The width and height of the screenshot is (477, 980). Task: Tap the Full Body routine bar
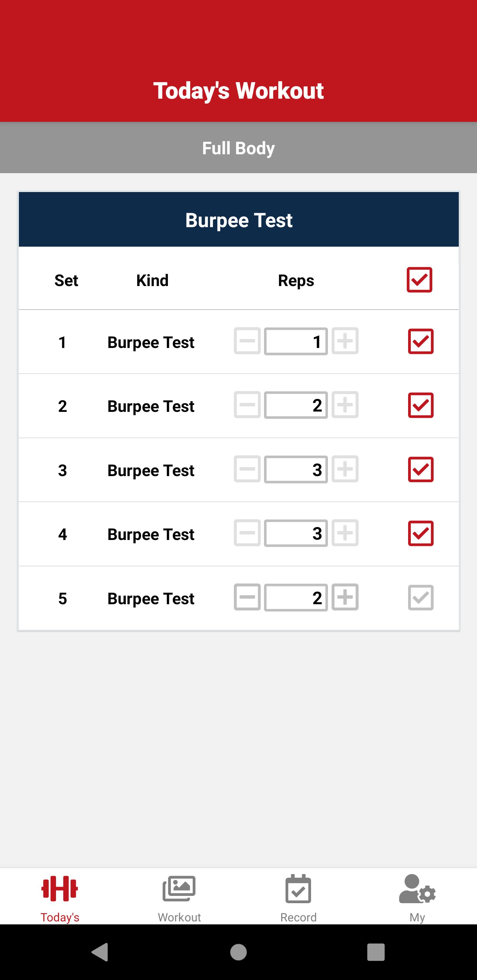238,148
